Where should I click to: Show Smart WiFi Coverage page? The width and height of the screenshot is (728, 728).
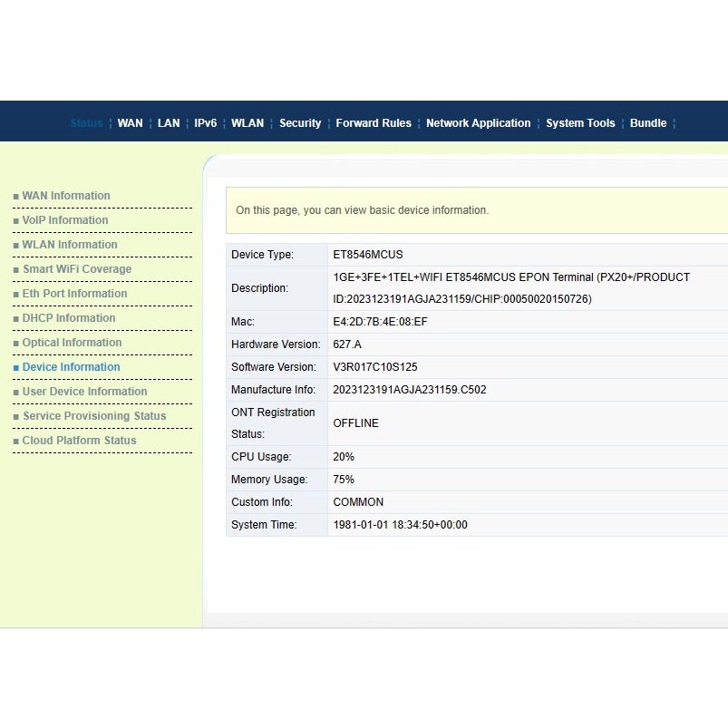click(x=77, y=269)
